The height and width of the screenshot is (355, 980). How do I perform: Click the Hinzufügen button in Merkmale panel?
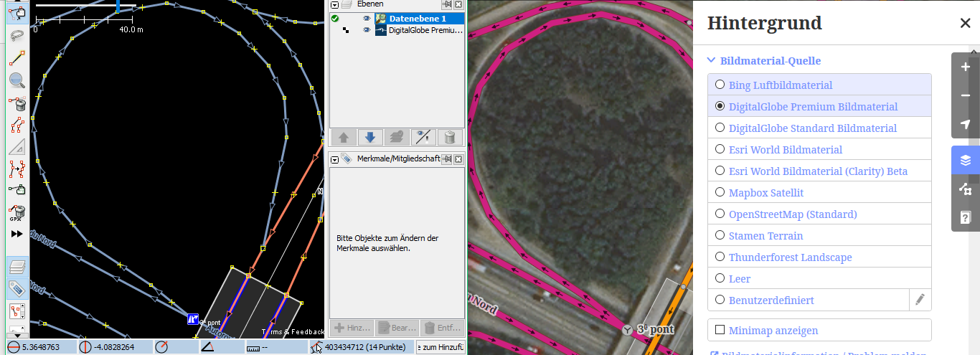pyautogui.click(x=351, y=328)
